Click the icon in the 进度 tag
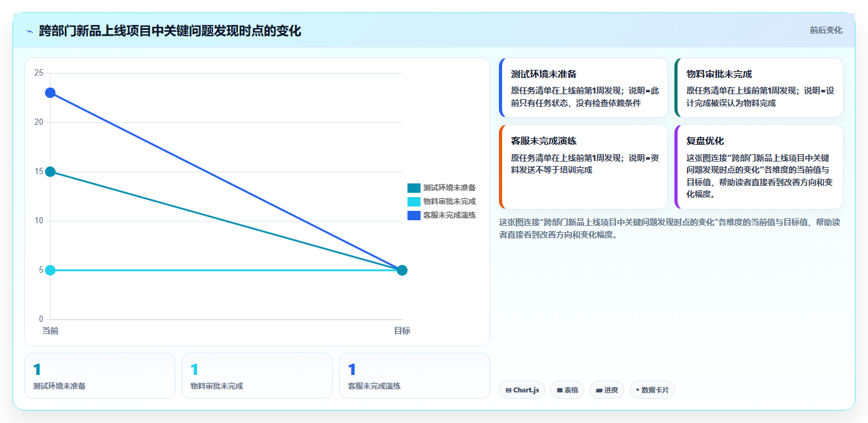This screenshot has height=423, width=868. coord(599,390)
